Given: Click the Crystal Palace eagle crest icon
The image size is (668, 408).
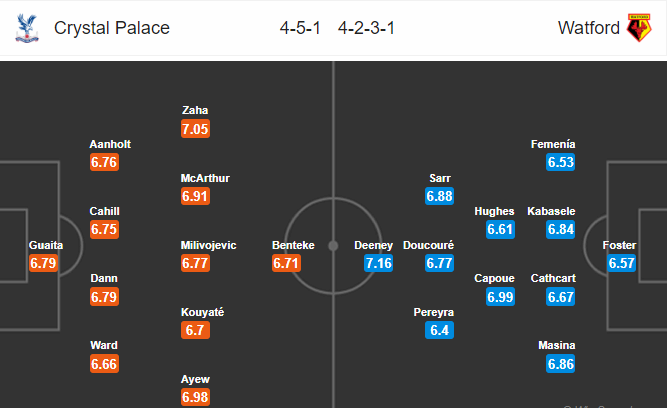Looking at the screenshot, I should tap(27, 28).
